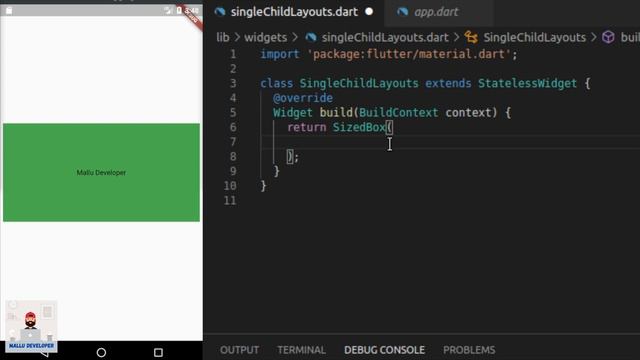Screen dimensions: 640x360
Task: Click the notification icon in emulator status bar
Action: coord(9,11)
